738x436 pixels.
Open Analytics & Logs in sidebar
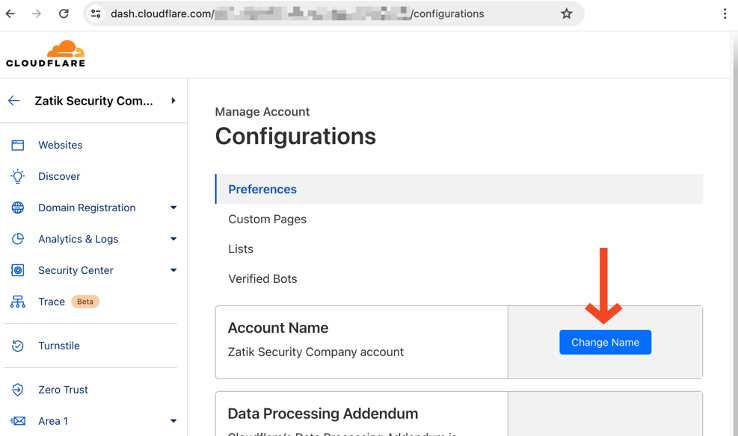click(78, 239)
